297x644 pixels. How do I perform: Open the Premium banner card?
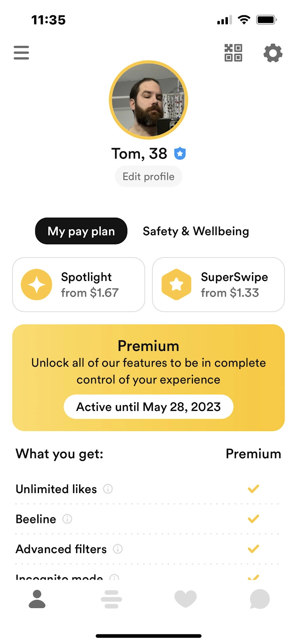point(148,354)
